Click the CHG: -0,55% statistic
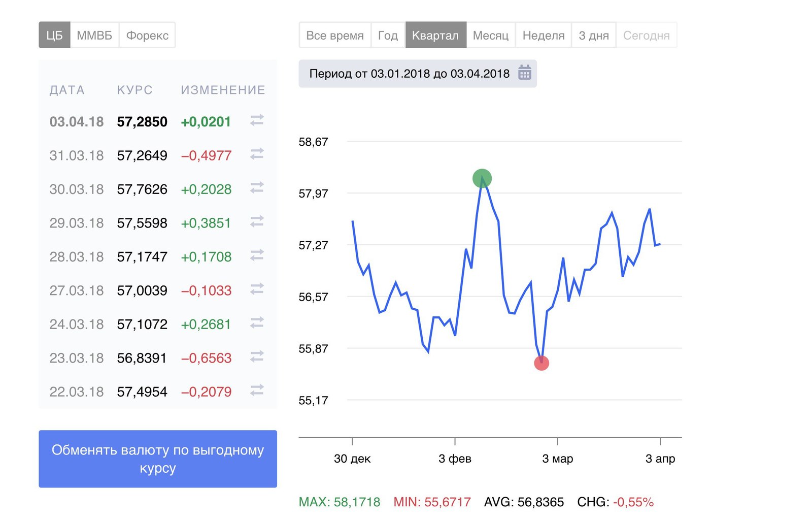 point(616,502)
